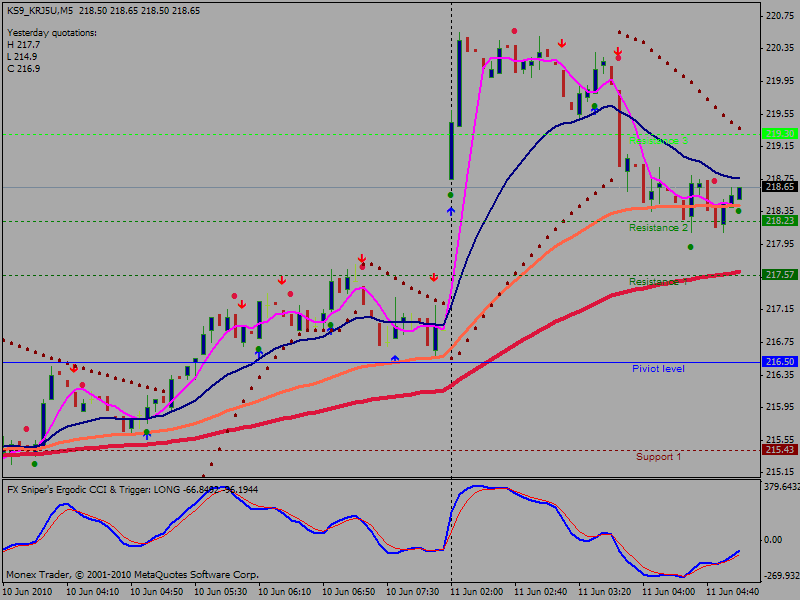Image resolution: width=800 pixels, height=600 pixels.
Task: Click the blue buy arrow under the gap-up candle
Action: 451,210
